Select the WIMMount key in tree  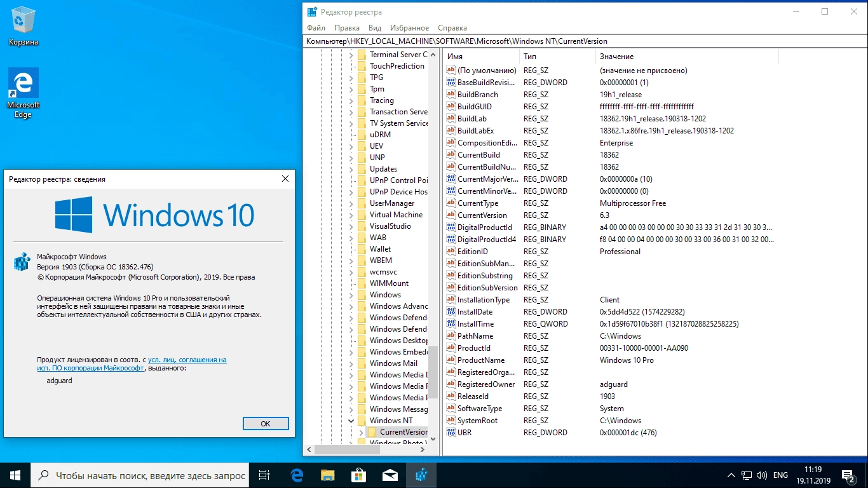pos(389,283)
